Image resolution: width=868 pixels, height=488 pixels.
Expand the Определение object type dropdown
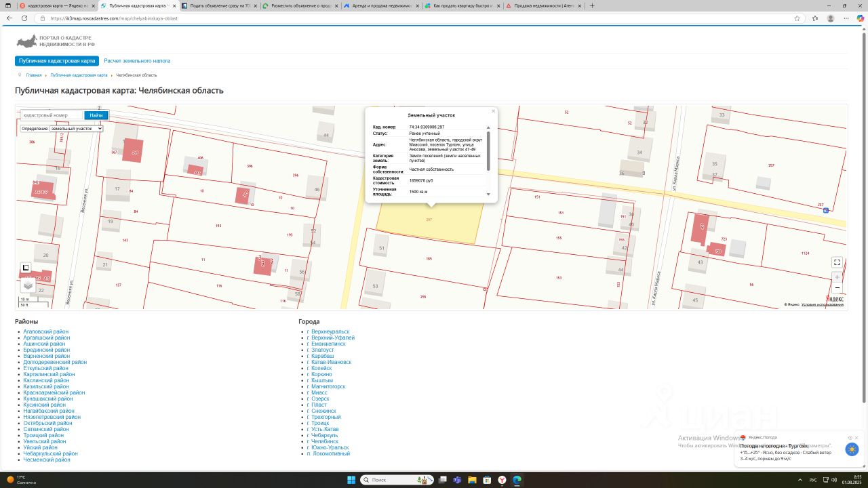(x=75, y=129)
